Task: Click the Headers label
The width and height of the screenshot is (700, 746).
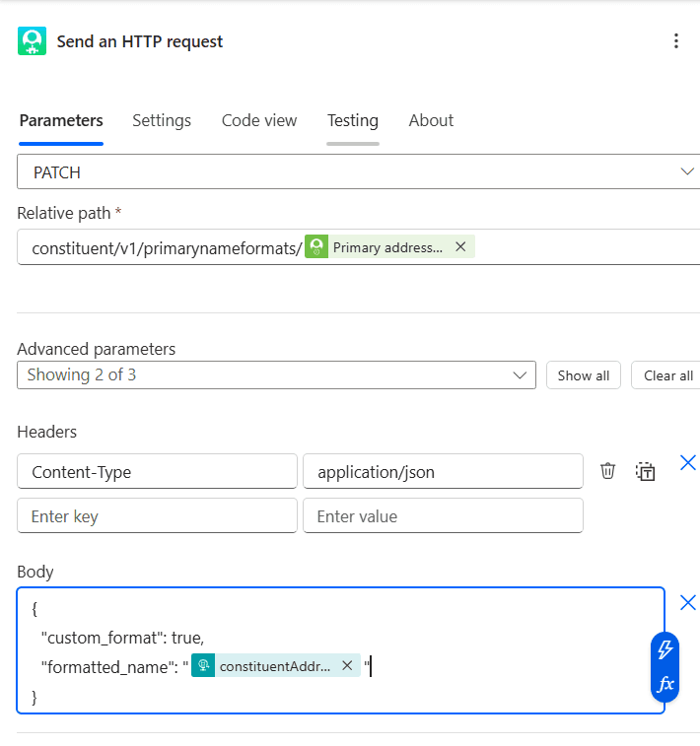Action: [x=46, y=432]
